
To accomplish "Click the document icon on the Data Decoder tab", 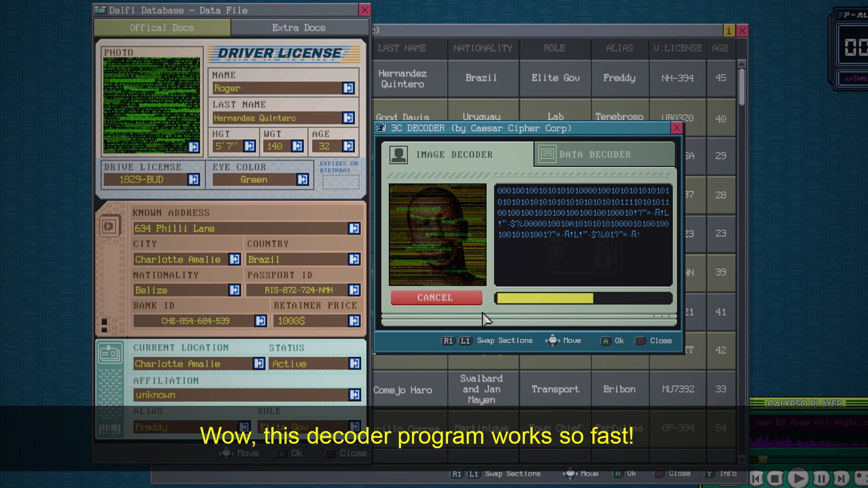I will pos(548,154).
